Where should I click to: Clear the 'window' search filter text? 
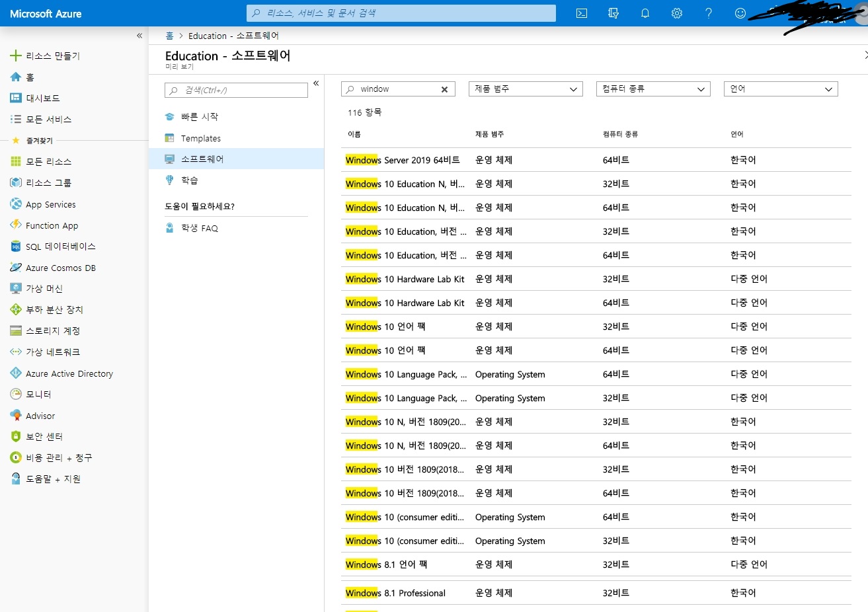[444, 89]
